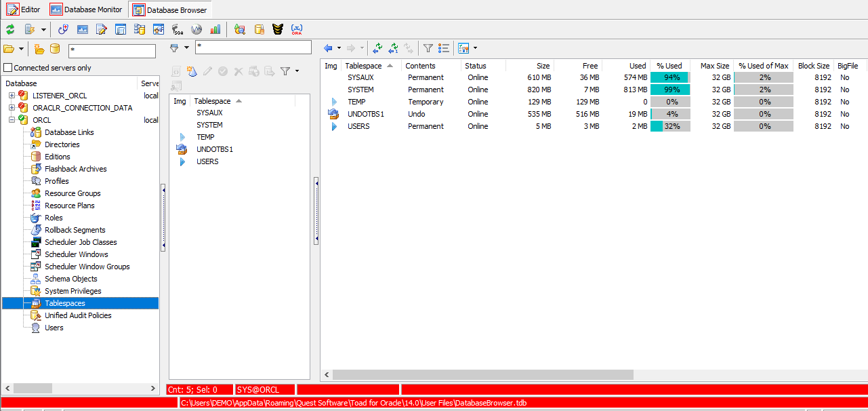The image size is (868, 411).
Task: Expand the ORACLR_CONNECTION_DATA tree node
Action: tap(12, 108)
